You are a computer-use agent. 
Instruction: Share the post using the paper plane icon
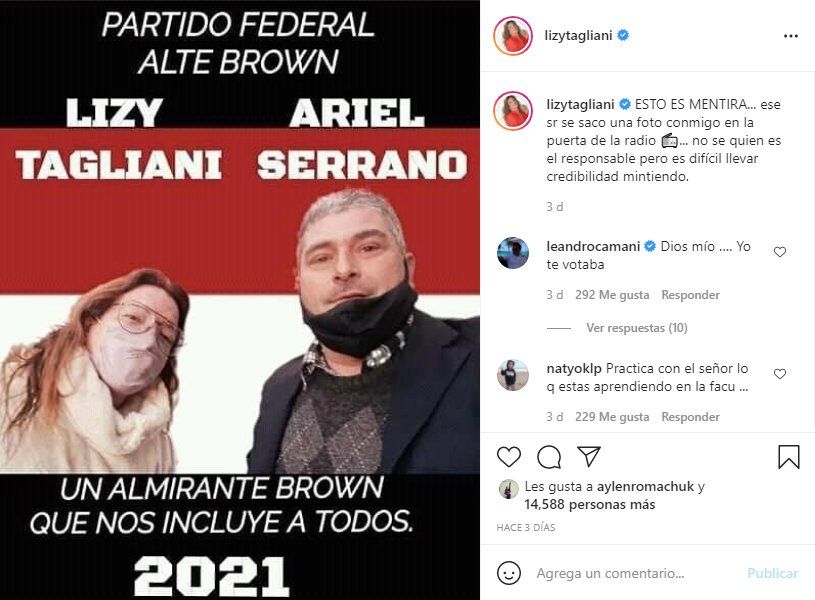coord(589,456)
